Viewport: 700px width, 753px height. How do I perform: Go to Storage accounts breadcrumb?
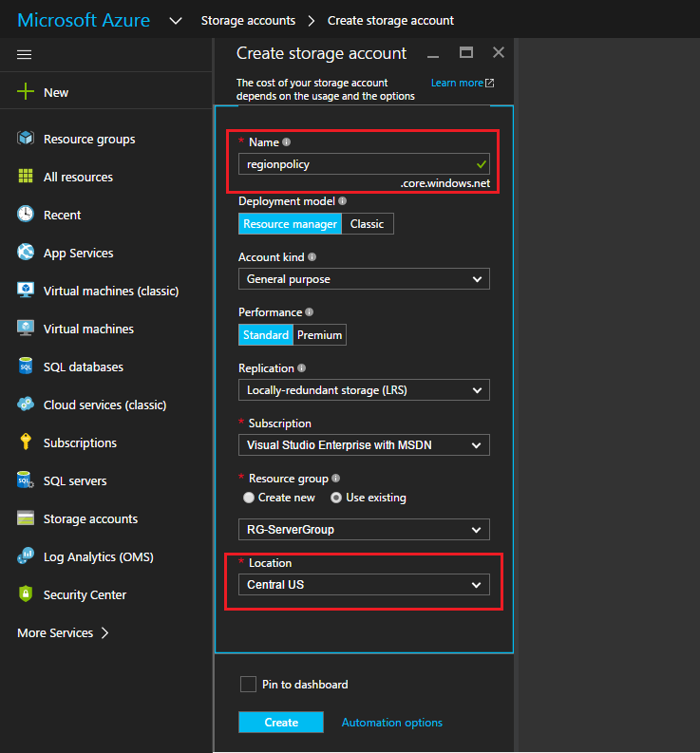[248, 21]
